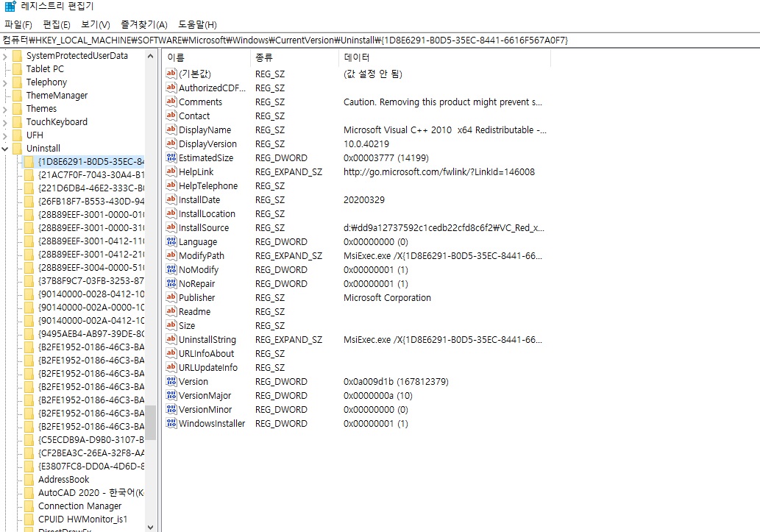760x532 pixels.
Task: Click the registry path address bar
Action: 380,40
